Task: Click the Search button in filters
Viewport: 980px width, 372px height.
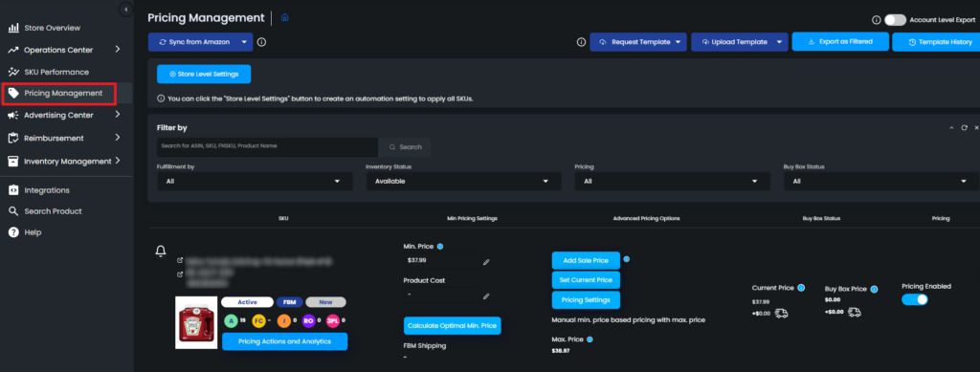Action: point(405,146)
